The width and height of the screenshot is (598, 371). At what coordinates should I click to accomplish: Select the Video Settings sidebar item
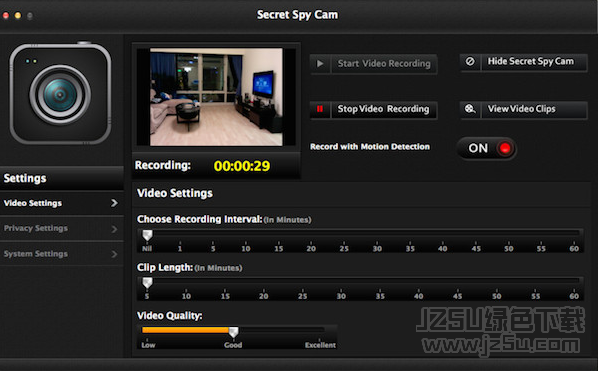(62, 203)
